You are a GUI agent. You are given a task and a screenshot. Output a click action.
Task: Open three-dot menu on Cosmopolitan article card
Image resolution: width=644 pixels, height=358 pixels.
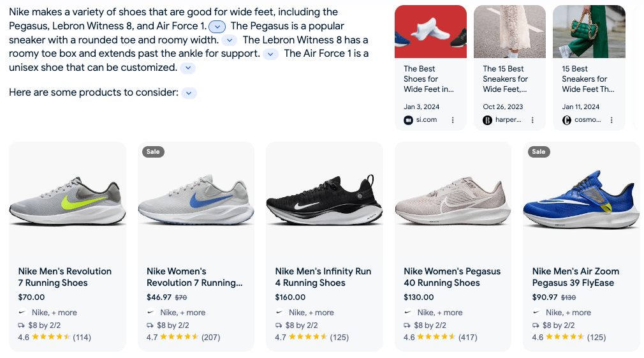point(611,120)
